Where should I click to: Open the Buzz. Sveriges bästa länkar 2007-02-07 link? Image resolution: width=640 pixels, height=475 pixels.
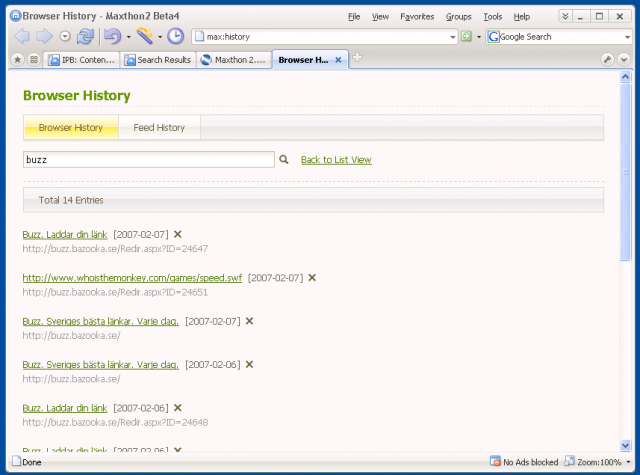pyautogui.click(x=100, y=321)
